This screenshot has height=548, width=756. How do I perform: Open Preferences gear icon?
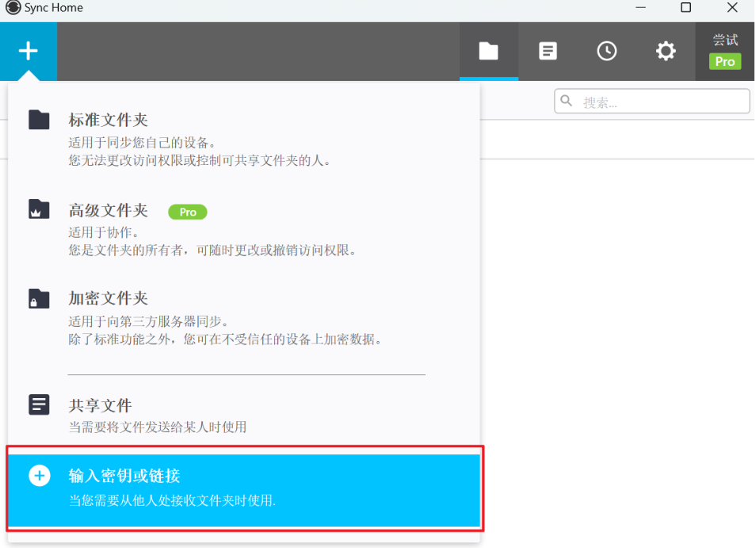coord(666,51)
